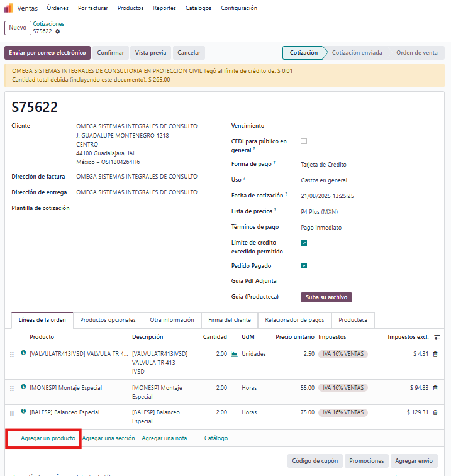Select the Cotización enviada status step
Viewport: 451px width, 476px height.
pyautogui.click(x=357, y=53)
